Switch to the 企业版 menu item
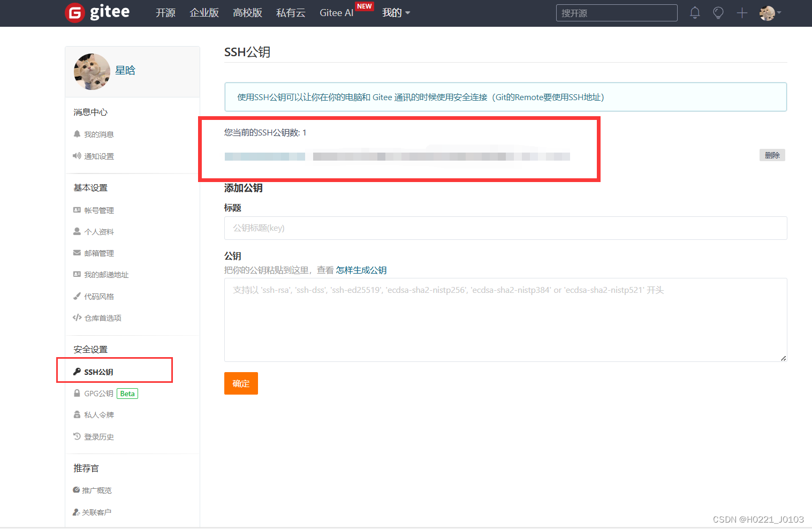The image size is (812, 529). 204,13
